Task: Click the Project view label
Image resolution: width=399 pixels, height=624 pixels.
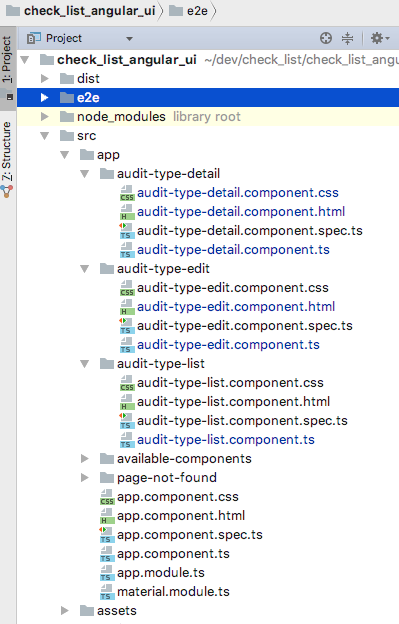Action: tap(64, 38)
